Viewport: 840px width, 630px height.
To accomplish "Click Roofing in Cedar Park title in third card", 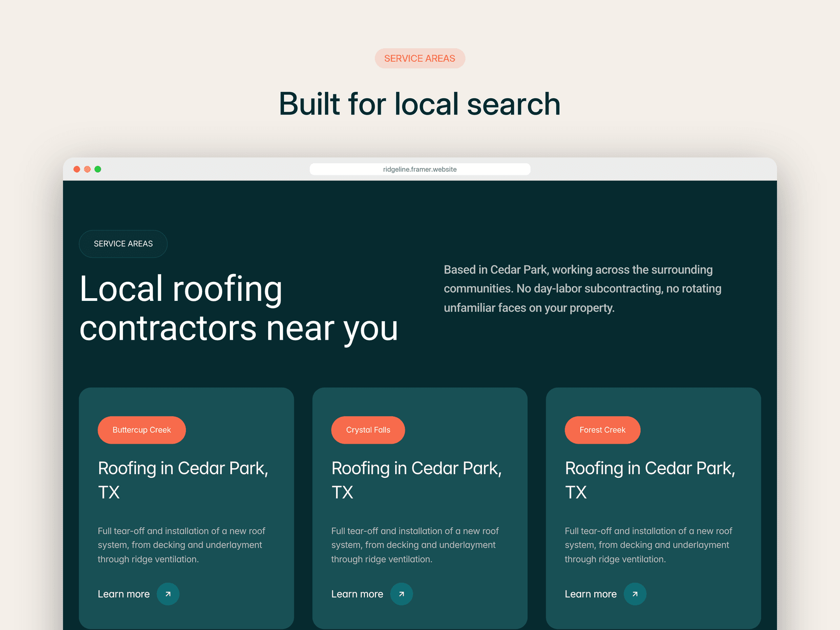I will (650, 480).
